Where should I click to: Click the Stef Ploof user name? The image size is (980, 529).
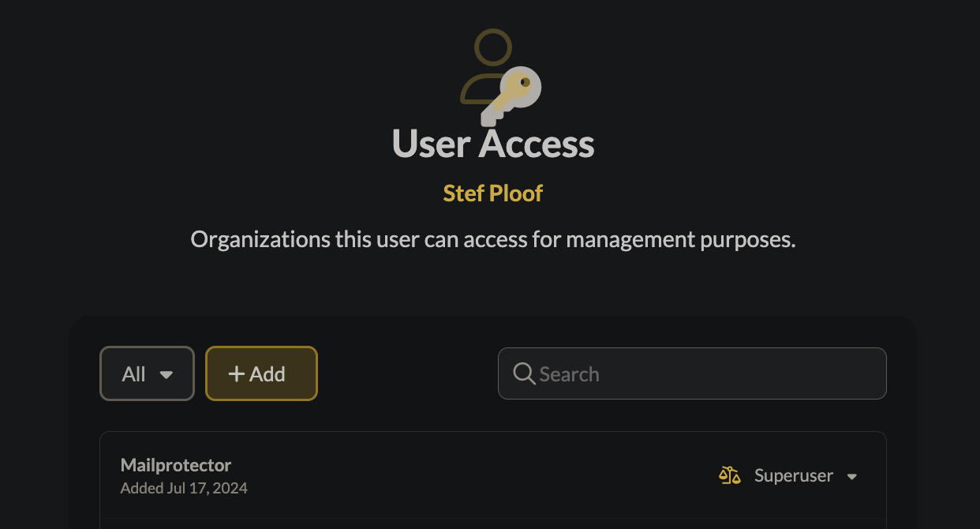pyautogui.click(x=492, y=193)
